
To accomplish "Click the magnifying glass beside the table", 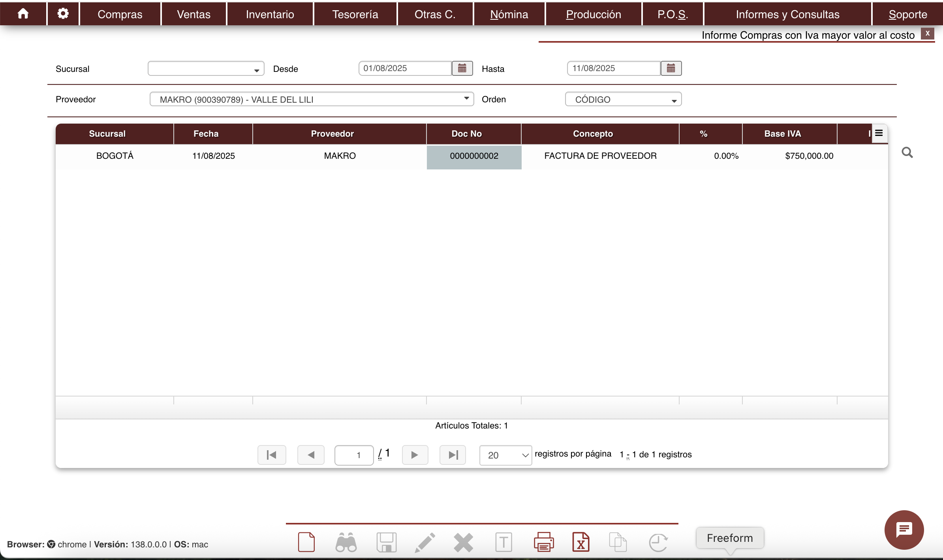I will (x=907, y=152).
